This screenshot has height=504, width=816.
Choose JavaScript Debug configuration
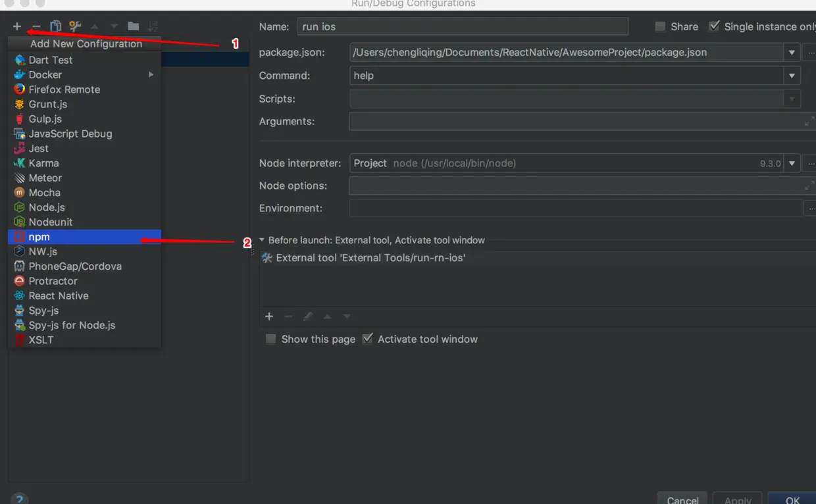pyautogui.click(x=84, y=134)
